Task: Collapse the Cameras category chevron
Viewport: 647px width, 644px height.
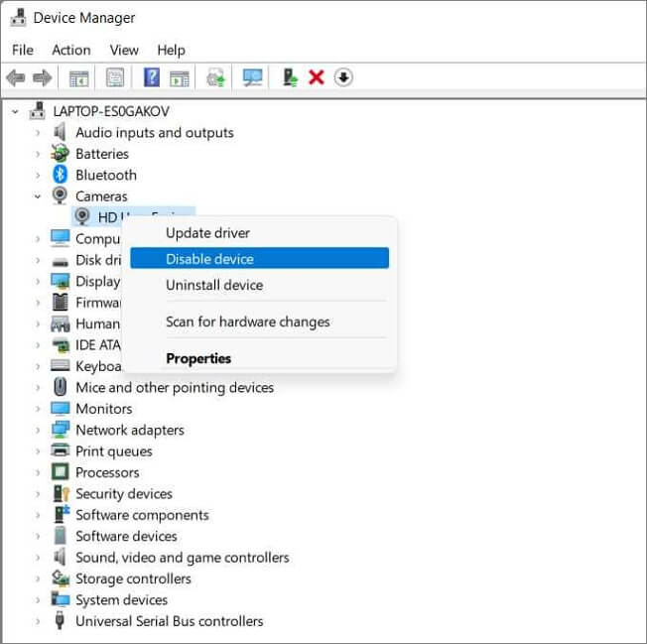Action: click(x=38, y=196)
